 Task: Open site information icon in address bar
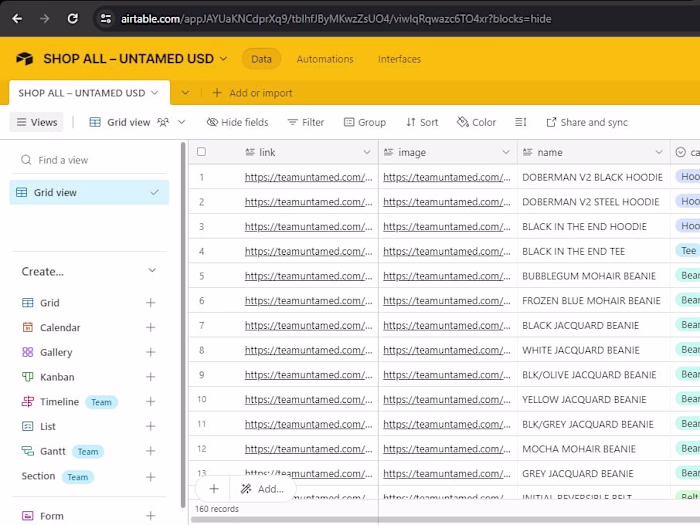[x=106, y=19]
